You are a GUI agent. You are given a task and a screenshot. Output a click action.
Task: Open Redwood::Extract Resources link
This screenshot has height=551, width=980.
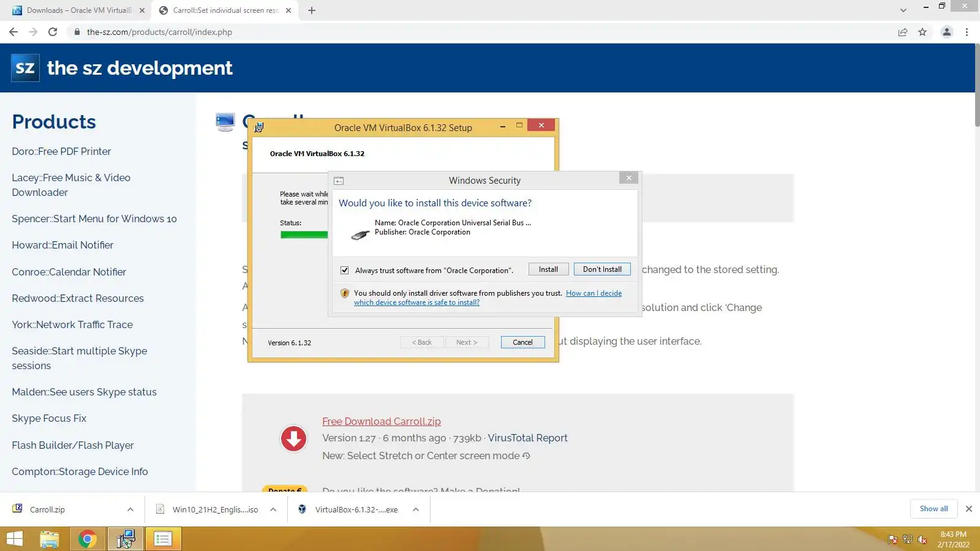(78, 298)
